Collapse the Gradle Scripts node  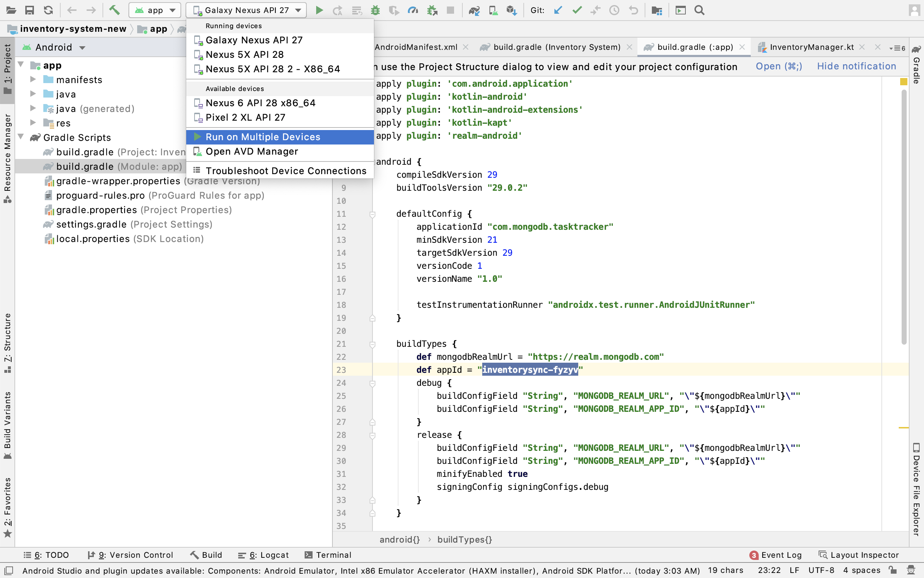21,137
